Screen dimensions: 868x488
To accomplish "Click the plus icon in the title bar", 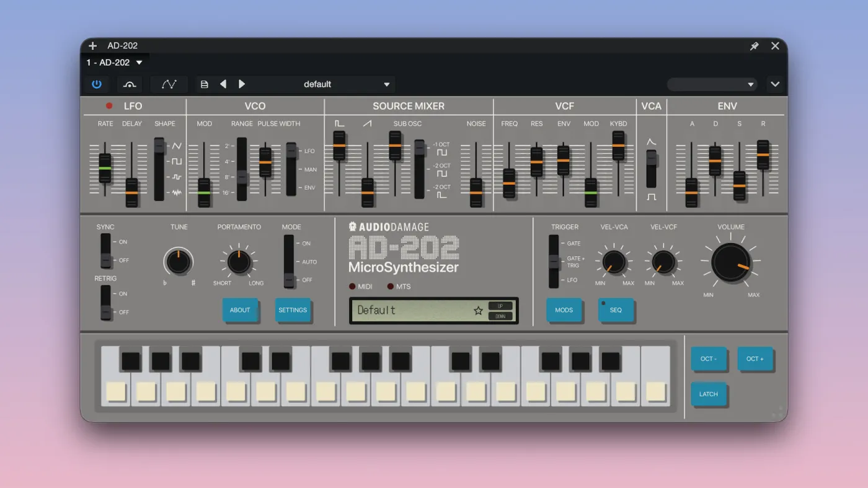I will click(93, 46).
